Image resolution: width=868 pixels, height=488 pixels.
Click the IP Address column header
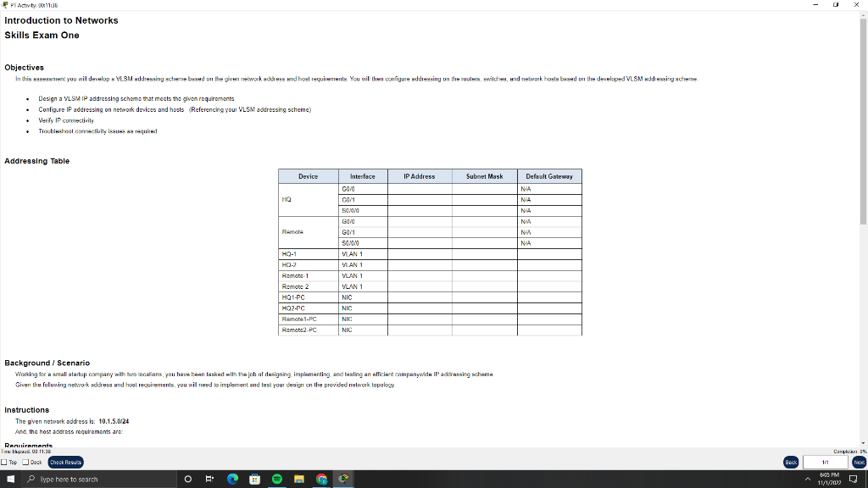[x=420, y=176]
